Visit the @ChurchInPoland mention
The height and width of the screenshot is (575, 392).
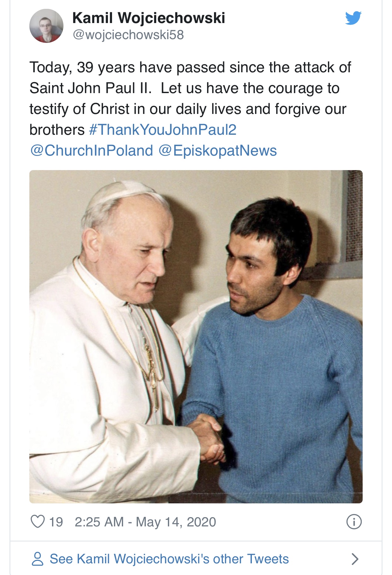[92, 151]
